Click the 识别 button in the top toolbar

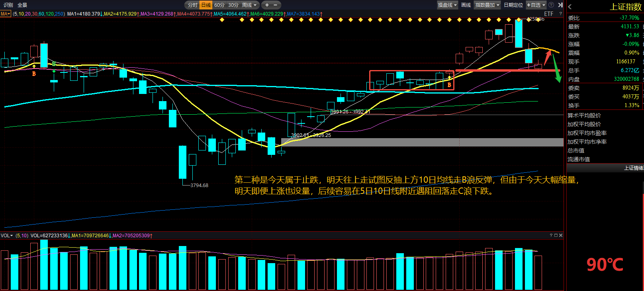point(8,5)
